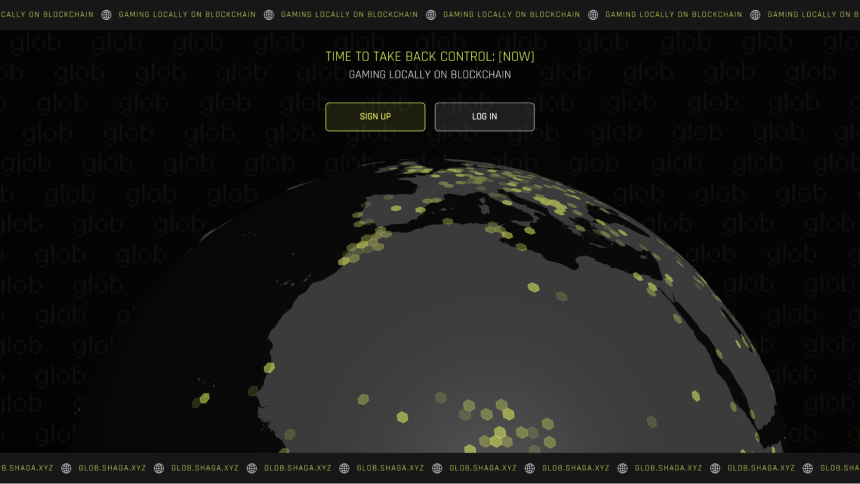Click the hexagon cluster over Morocco near Gibraltar
The height and width of the screenshot is (484, 860).
364,245
